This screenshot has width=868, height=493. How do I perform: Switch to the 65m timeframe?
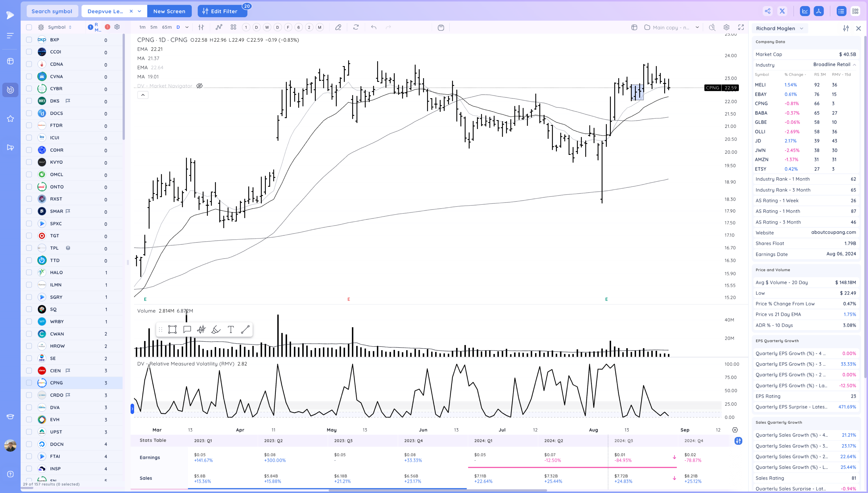167,27
